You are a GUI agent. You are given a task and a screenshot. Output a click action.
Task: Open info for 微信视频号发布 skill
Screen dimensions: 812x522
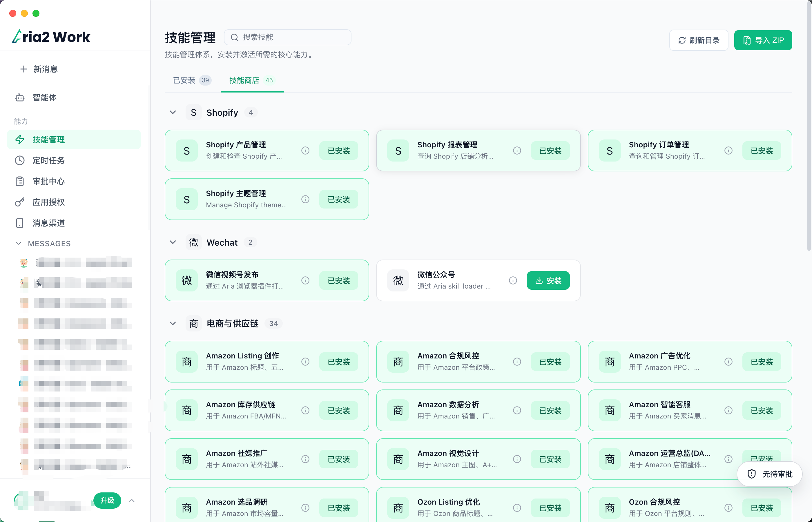click(305, 280)
